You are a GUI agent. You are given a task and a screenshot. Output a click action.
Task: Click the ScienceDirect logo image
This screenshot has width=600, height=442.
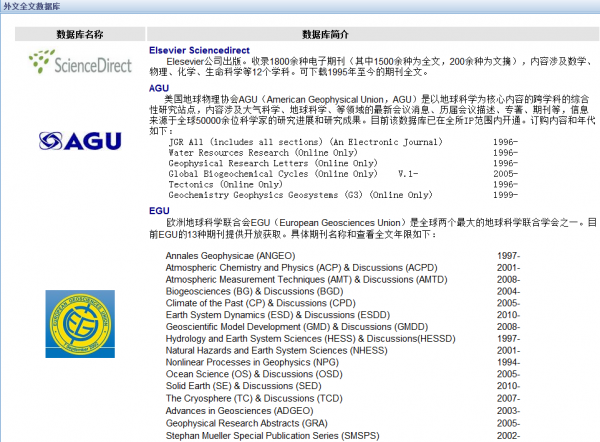(x=80, y=61)
